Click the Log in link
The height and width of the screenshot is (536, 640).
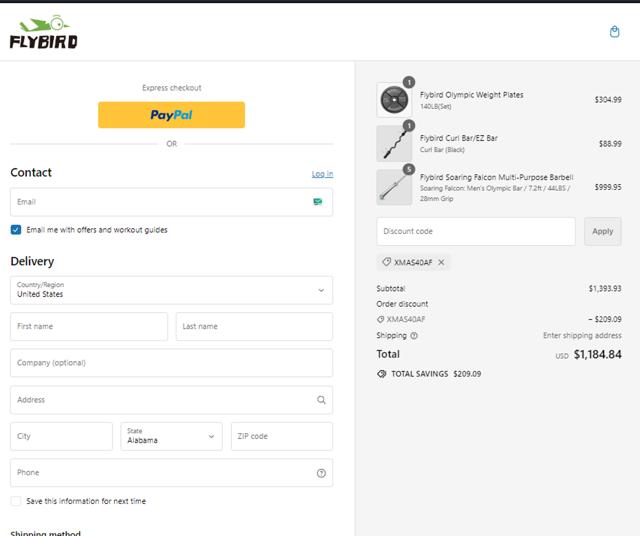[322, 174]
